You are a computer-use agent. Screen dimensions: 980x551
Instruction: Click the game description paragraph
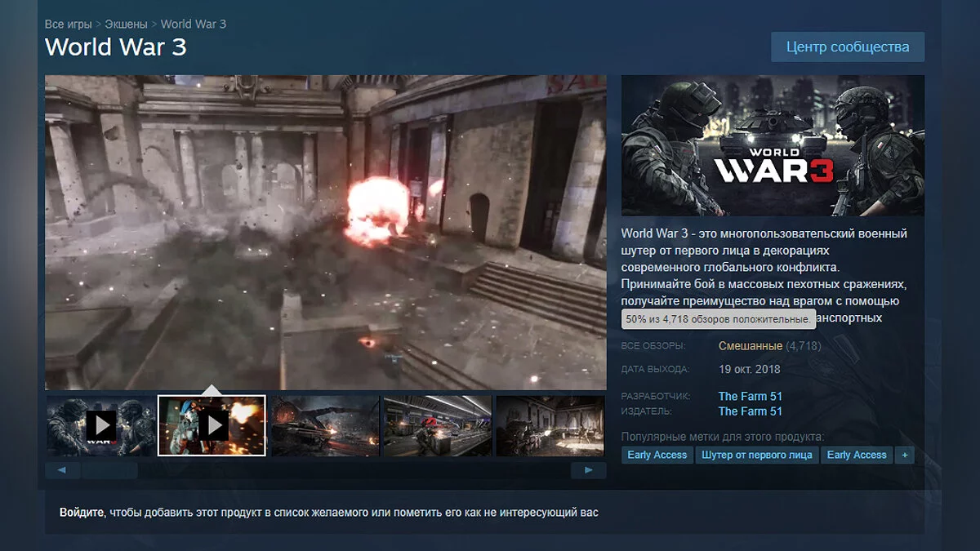pos(764,276)
